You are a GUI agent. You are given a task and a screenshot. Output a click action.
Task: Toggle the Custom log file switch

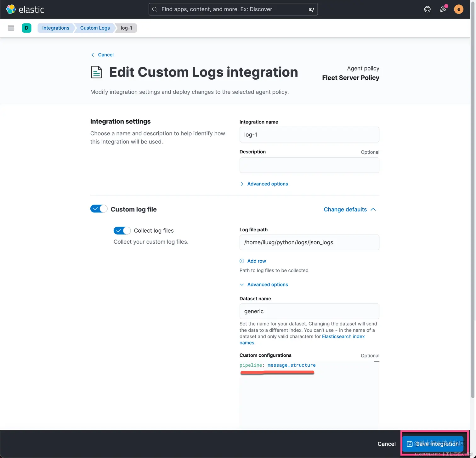(99, 209)
